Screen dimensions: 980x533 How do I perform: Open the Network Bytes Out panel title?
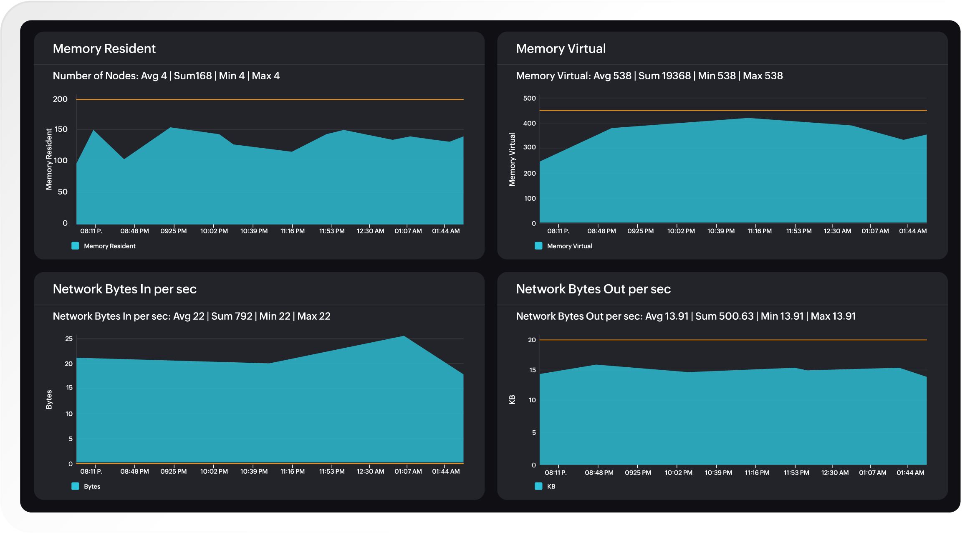click(x=594, y=288)
